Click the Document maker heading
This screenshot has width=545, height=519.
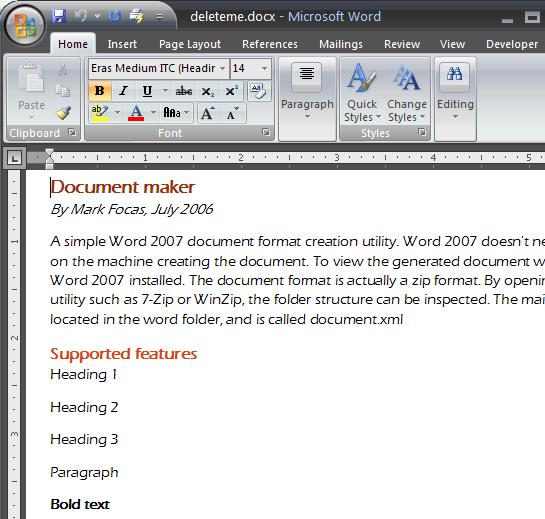(x=123, y=187)
